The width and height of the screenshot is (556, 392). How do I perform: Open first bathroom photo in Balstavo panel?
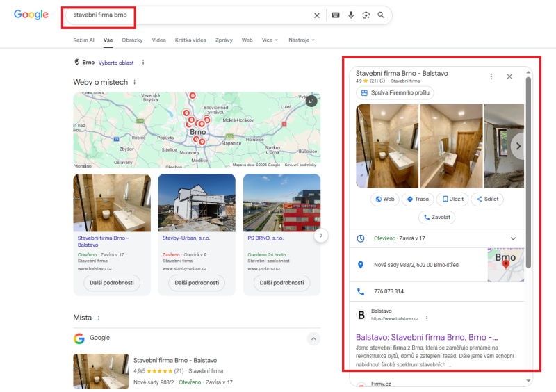pyautogui.click(x=387, y=146)
